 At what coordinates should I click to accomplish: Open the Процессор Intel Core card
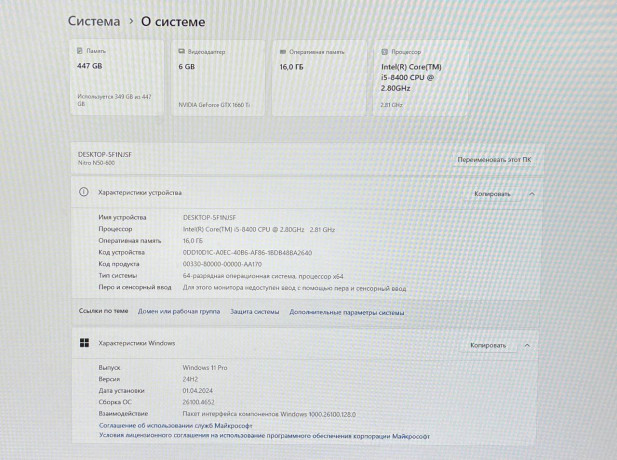coord(421,78)
